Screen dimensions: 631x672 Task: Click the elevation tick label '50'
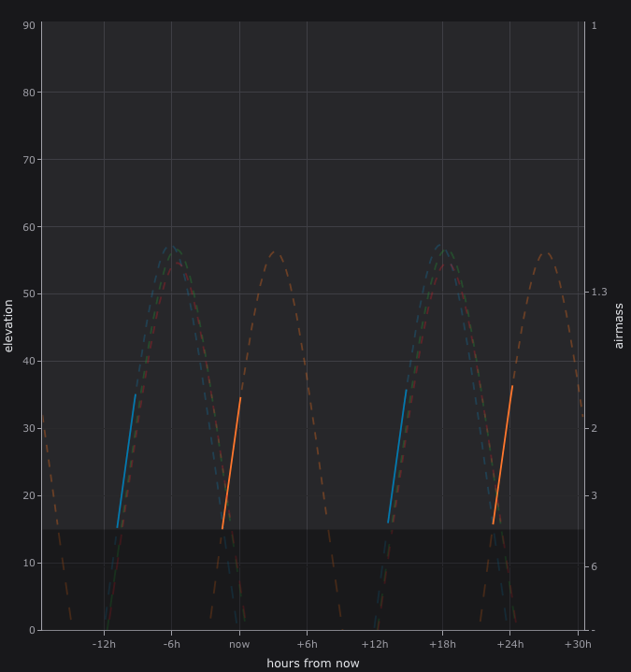coord(29,294)
